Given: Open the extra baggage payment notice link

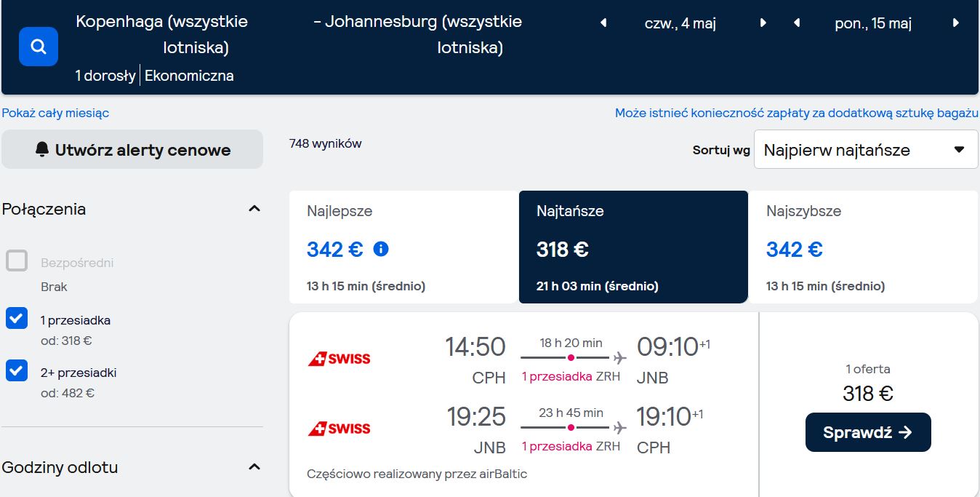Looking at the screenshot, I should [x=797, y=113].
